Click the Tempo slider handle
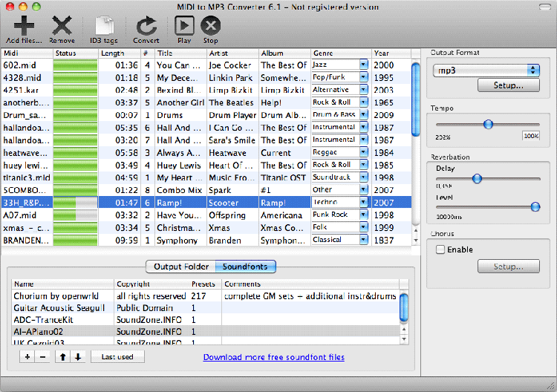The width and height of the screenshot is (557, 392). point(488,124)
